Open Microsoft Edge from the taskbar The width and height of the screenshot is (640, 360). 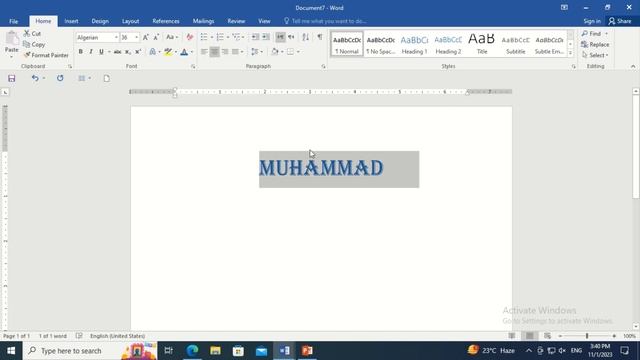[192, 351]
